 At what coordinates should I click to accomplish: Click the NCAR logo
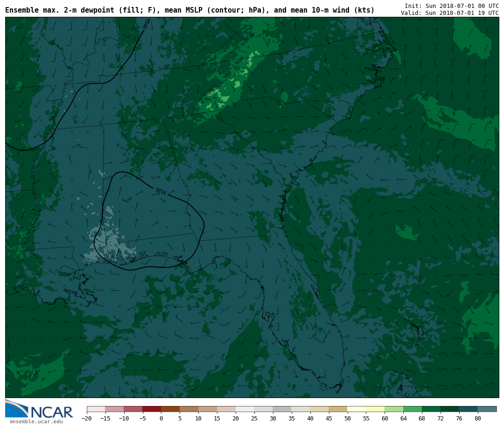[39, 410]
